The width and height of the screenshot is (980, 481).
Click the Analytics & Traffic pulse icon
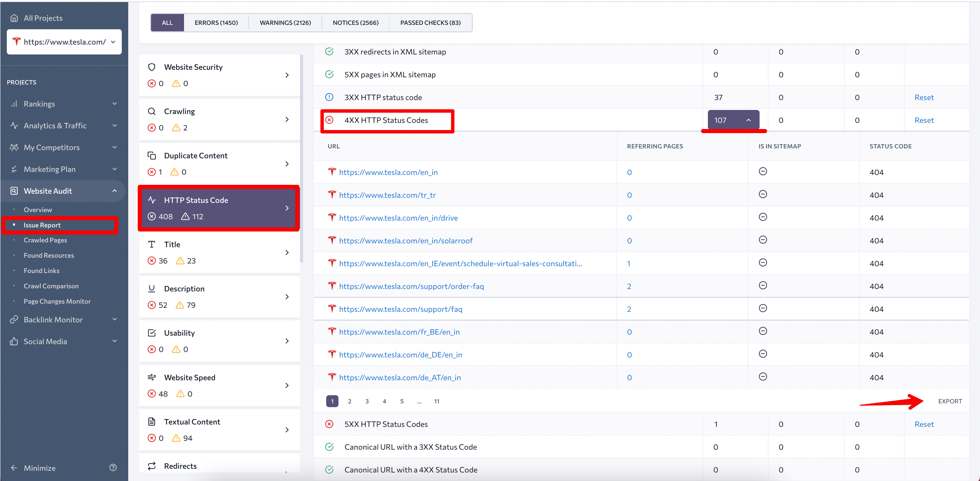[14, 125]
